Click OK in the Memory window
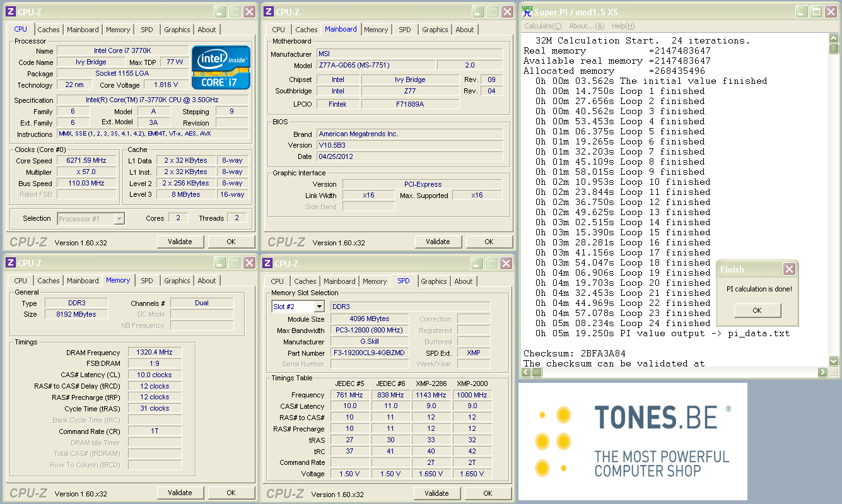This screenshot has width=842, height=504. pos(231,493)
